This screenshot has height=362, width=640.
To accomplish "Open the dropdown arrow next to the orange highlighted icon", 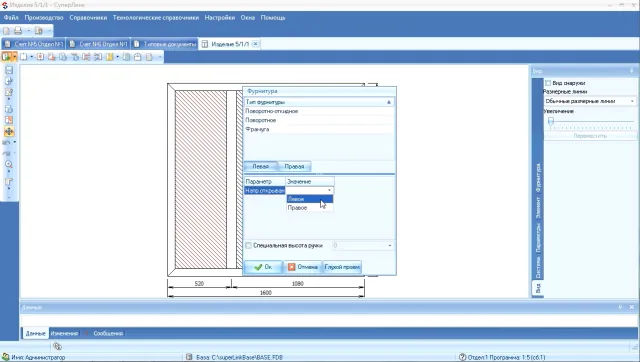I will [x=14, y=57].
